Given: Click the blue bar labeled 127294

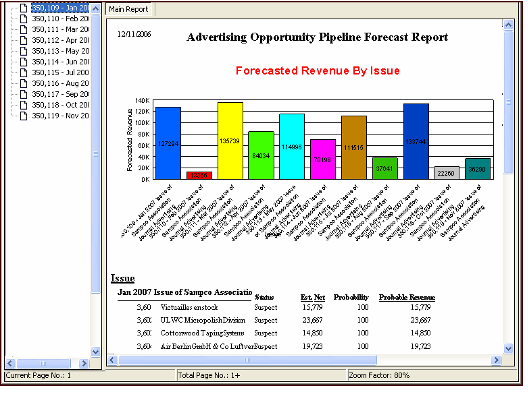Looking at the screenshot, I should click(x=168, y=143).
